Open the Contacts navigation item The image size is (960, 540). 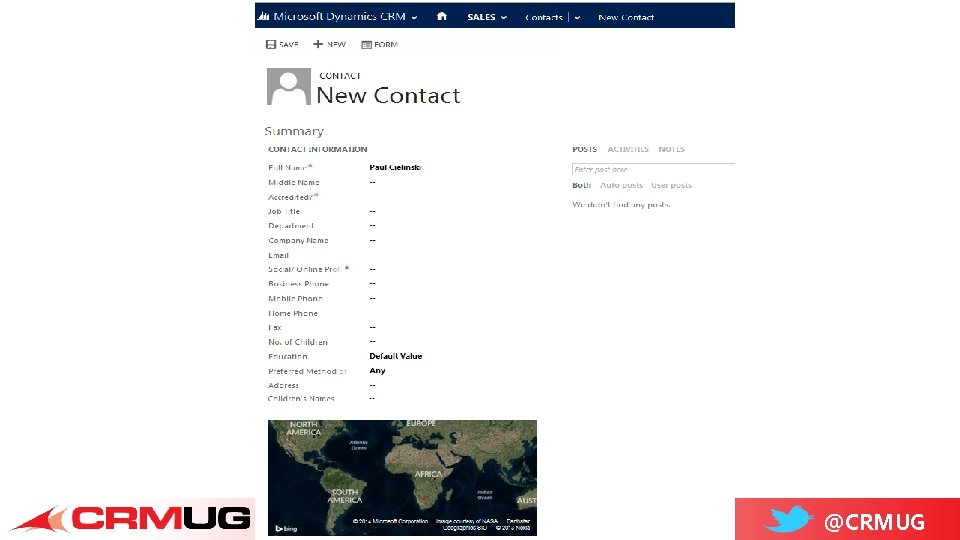point(544,17)
